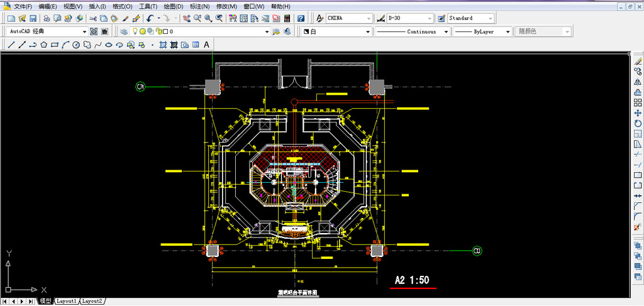Click the Multiline Text tool
Screen dimensions: 644x306
coord(206,45)
